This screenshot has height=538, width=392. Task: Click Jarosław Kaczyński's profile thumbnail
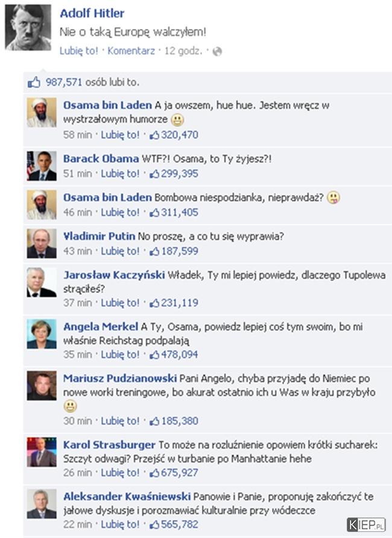(x=42, y=282)
